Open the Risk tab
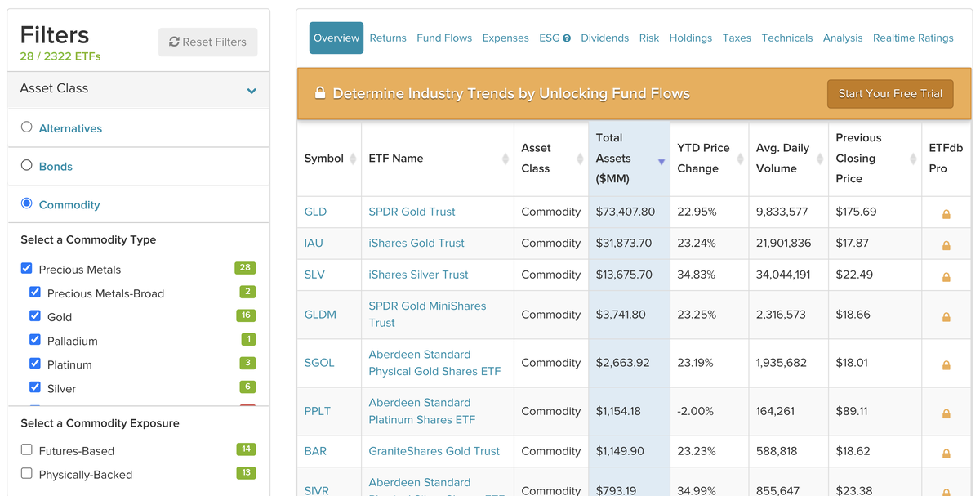Screen dimensions: 980x496 tap(649, 38)
